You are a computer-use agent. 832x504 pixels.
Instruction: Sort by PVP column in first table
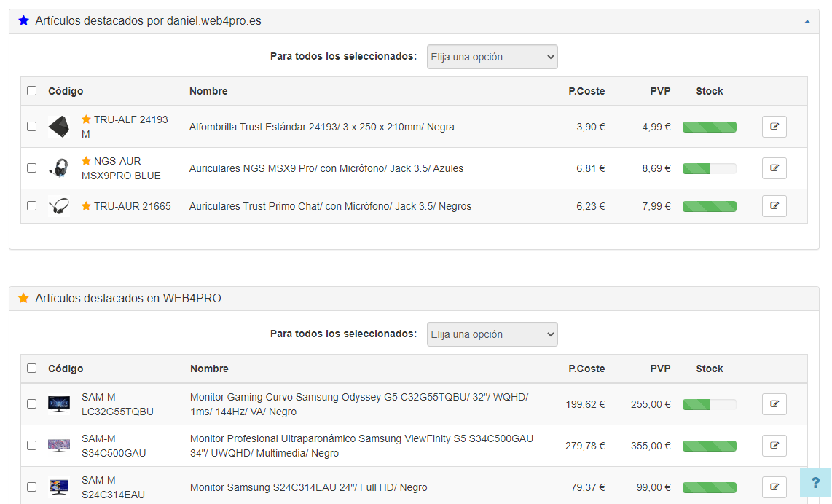click(660, 91)
